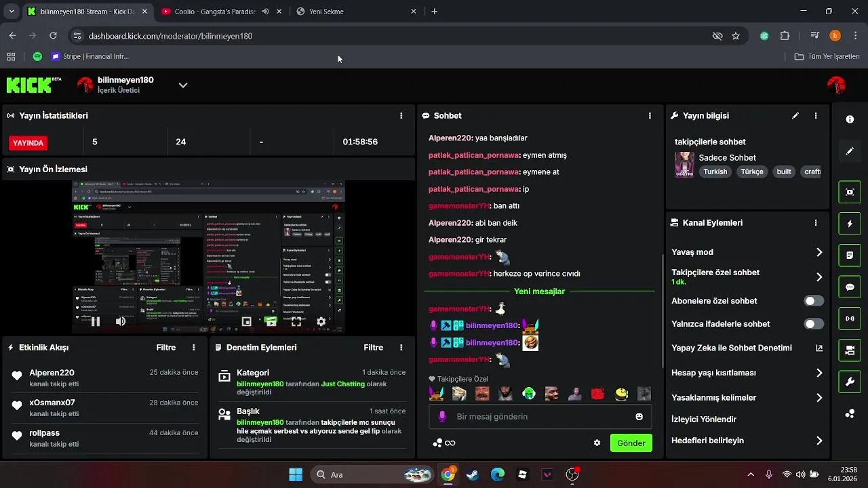Click the address bar URL
This screenshot has height=488, width=868.
coord(170,36)
